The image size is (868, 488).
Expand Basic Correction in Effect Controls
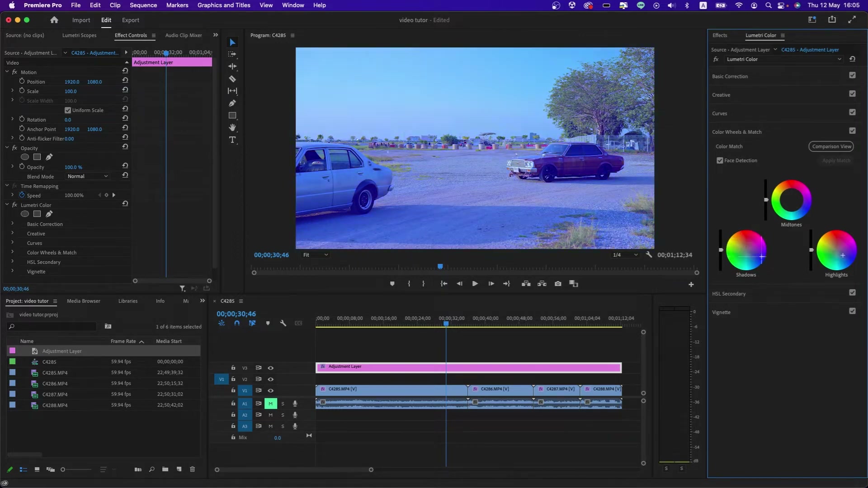12,224
